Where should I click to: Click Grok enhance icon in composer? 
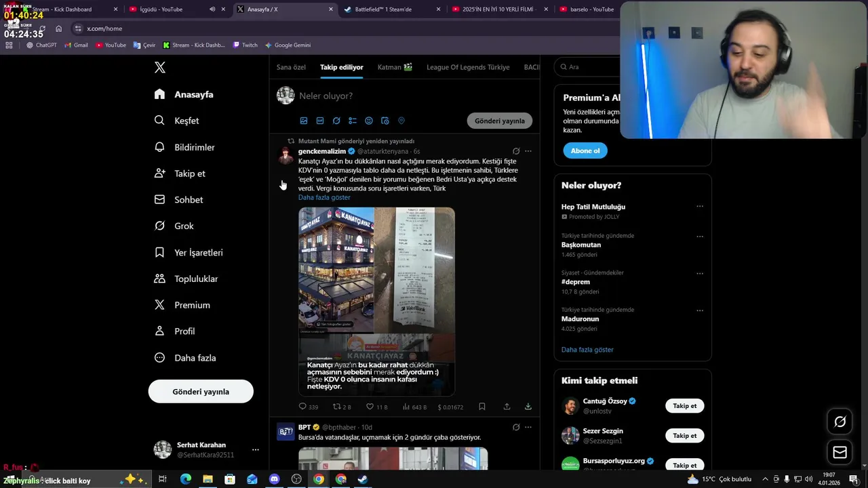pos(336,121)
